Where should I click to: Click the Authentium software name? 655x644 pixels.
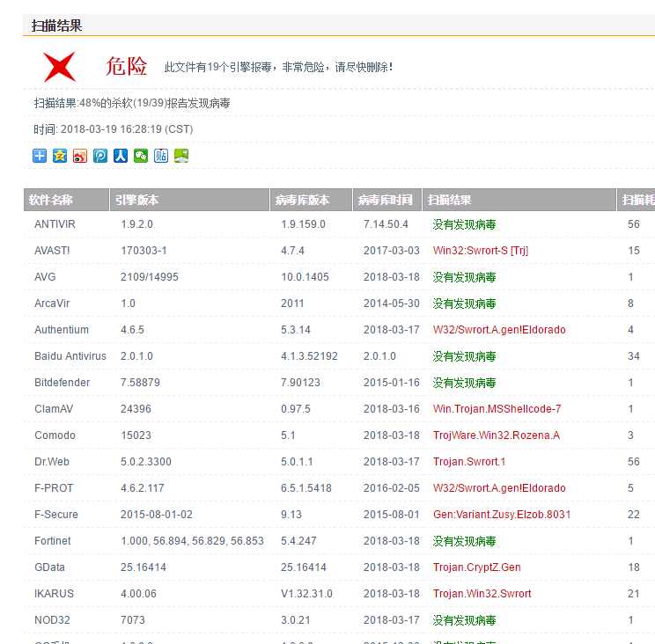click(62, 330)
